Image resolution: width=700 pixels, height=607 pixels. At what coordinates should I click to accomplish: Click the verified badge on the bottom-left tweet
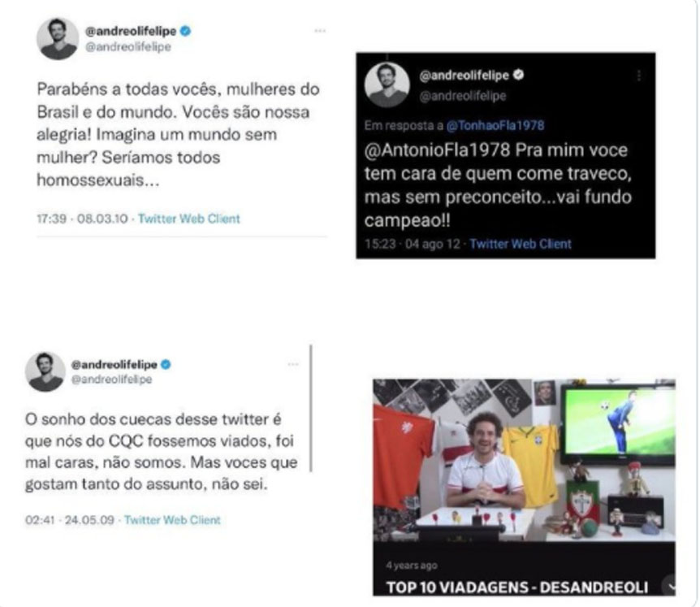coord(166,365)
